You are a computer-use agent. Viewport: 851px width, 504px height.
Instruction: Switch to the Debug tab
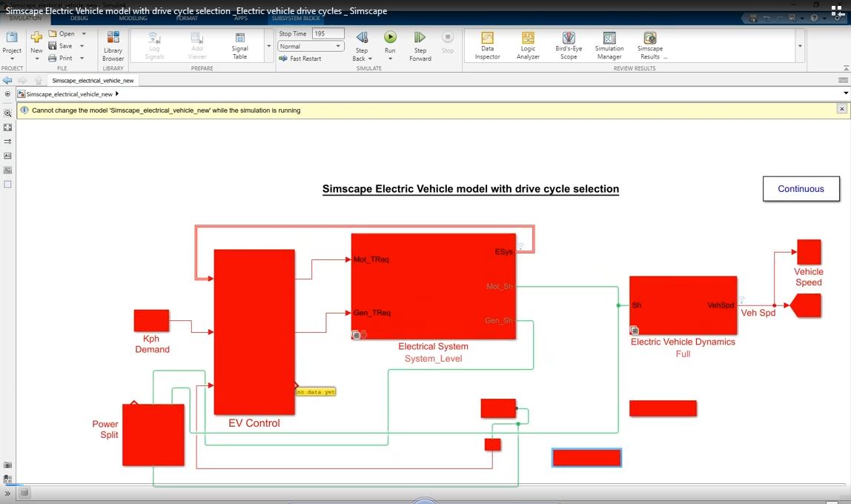tap(79, 18)
